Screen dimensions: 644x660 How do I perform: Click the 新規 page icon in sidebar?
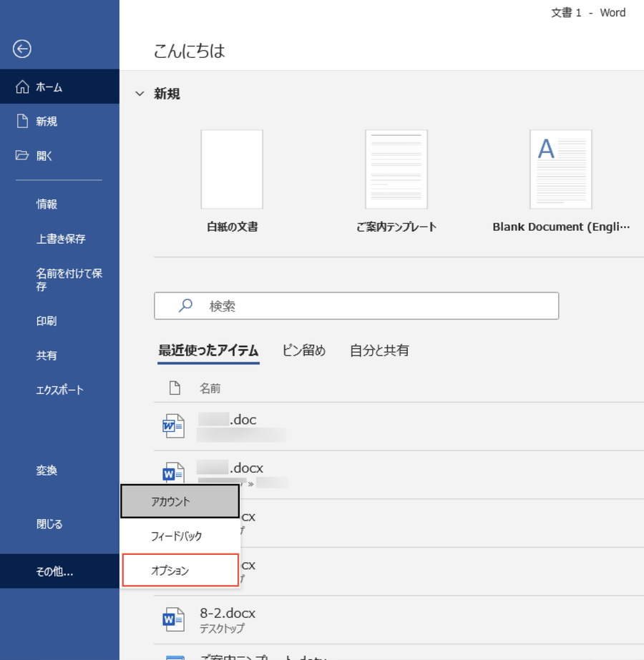[x=22, y=122]
